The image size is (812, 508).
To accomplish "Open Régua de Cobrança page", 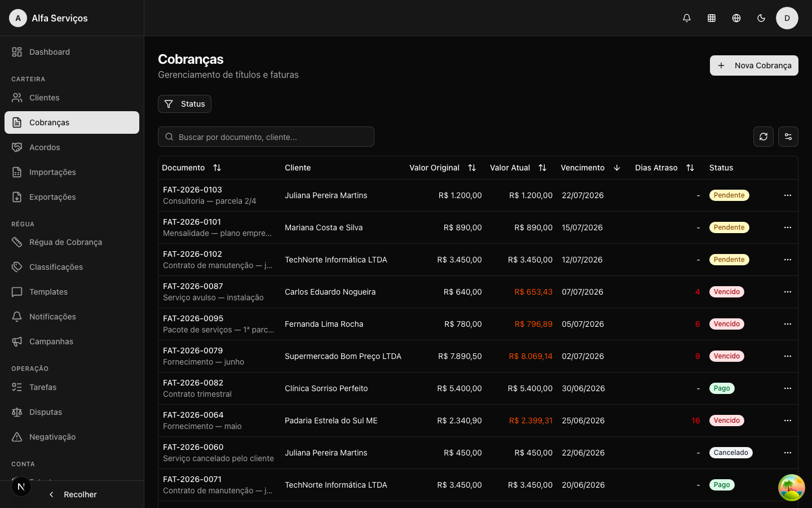I will pos(72,242).
